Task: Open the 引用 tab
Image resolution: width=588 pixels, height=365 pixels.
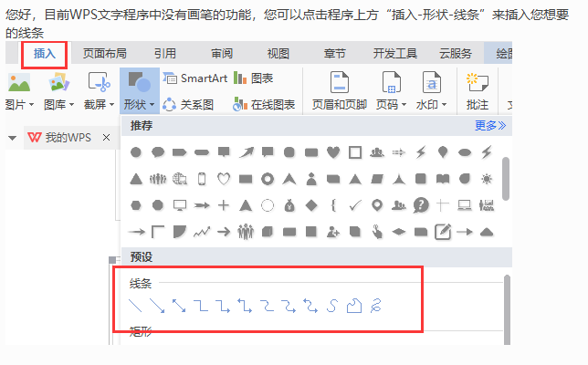Action: point(165,54)
